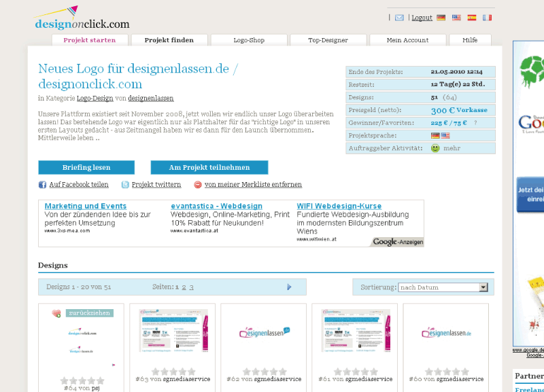Open the Sortierung nach Datum dropdown
This screenshot has width=544, height=392.
[443, 287]
